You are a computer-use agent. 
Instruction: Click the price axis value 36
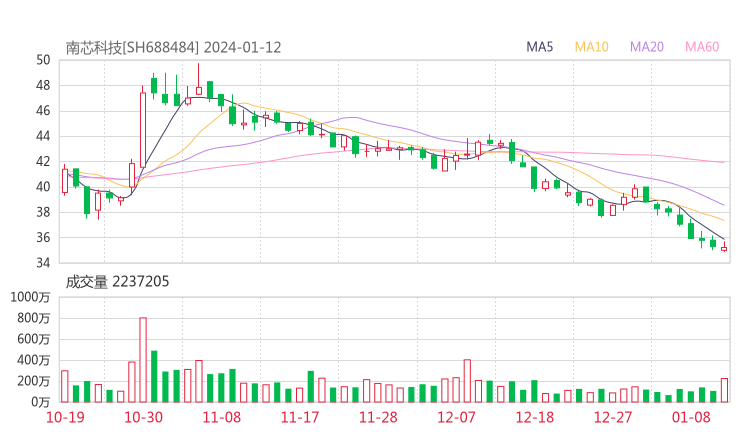click(43, 237)
